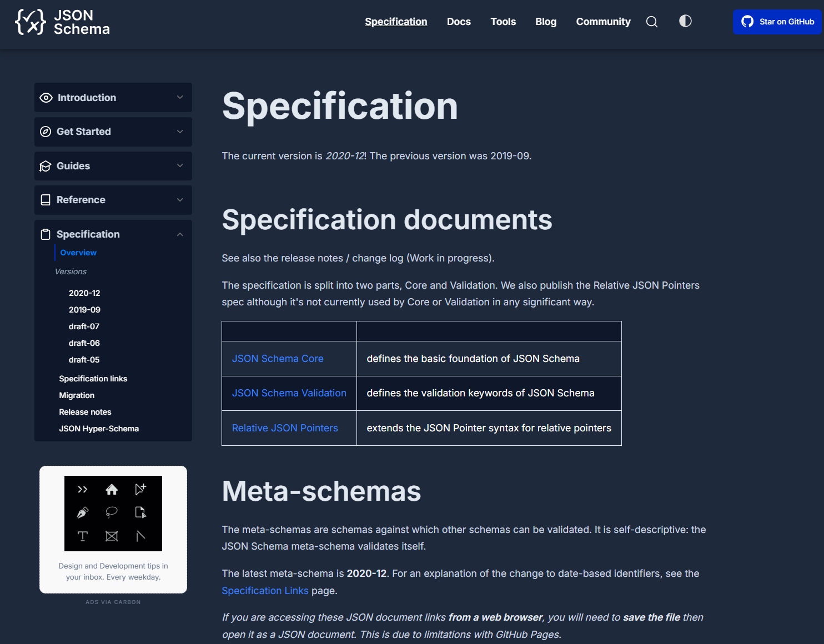Open the Docs top nav item

[459, 22]
